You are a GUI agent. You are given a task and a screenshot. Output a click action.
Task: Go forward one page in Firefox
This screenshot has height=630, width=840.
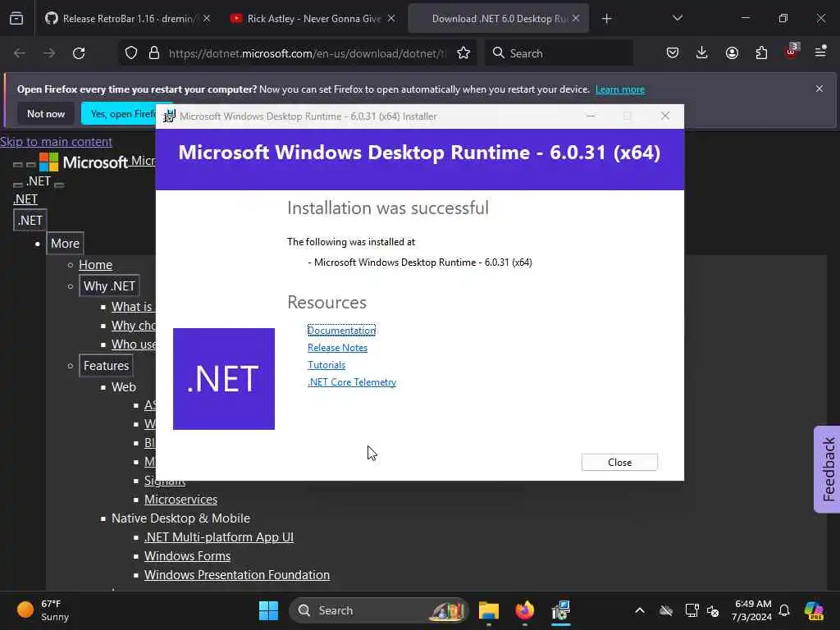[x=48, y=53]
